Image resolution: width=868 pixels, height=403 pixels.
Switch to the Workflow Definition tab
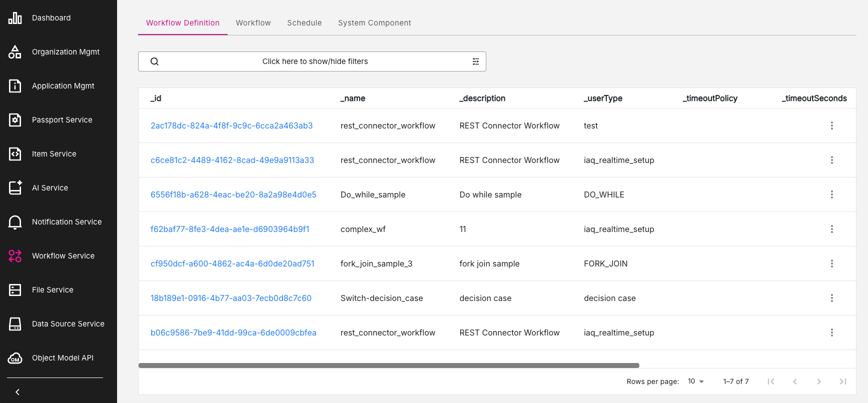183,23
